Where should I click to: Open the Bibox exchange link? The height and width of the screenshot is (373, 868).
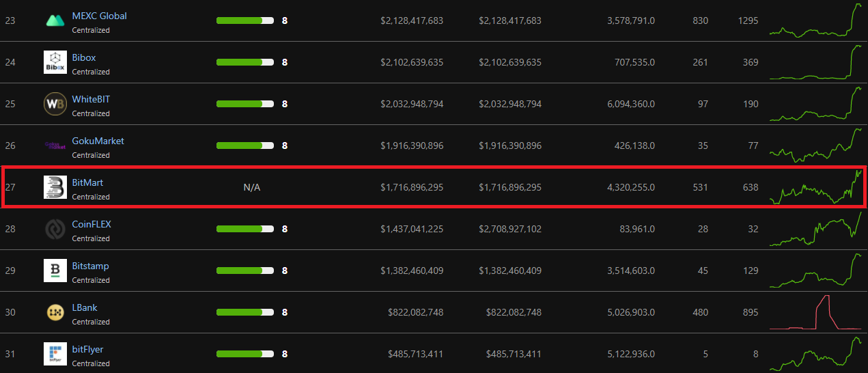click(84, 57)
